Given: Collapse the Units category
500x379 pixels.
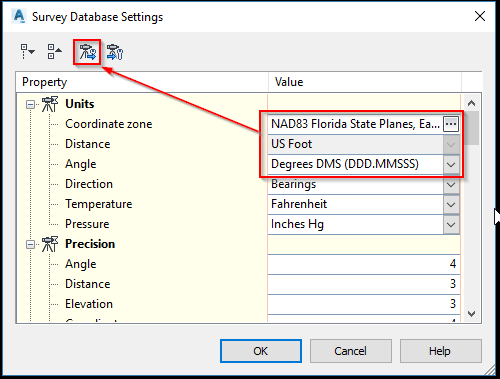Looking at the screenshot, I should [30, 105].
